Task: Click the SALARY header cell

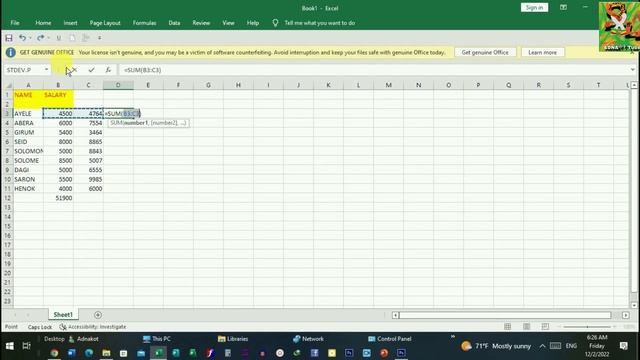Action: [58, 95]
